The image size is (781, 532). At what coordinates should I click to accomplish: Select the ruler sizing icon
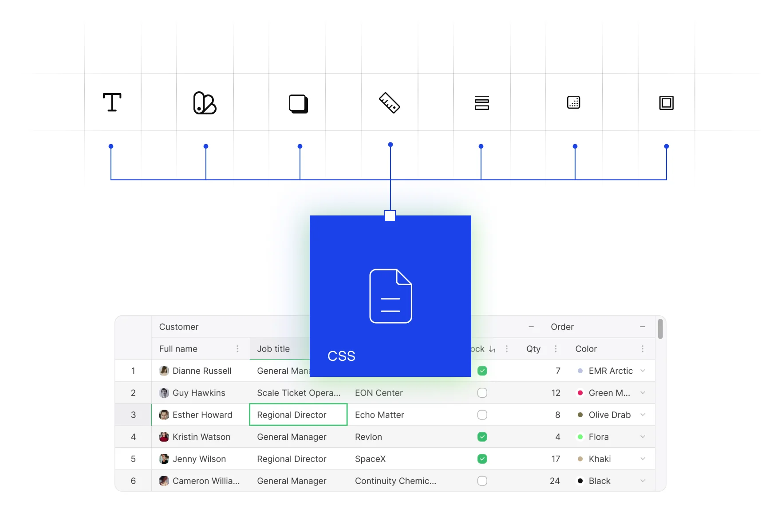[x=390, y=103]
